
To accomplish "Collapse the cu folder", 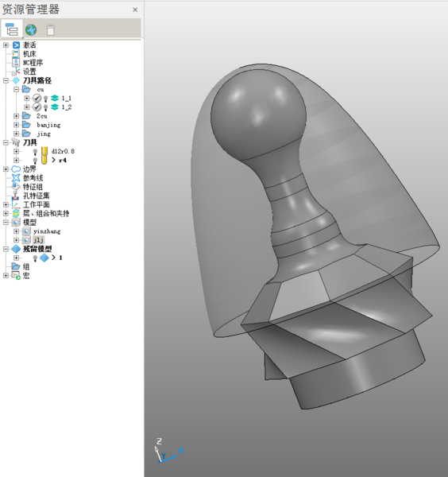I will point(17,89).
